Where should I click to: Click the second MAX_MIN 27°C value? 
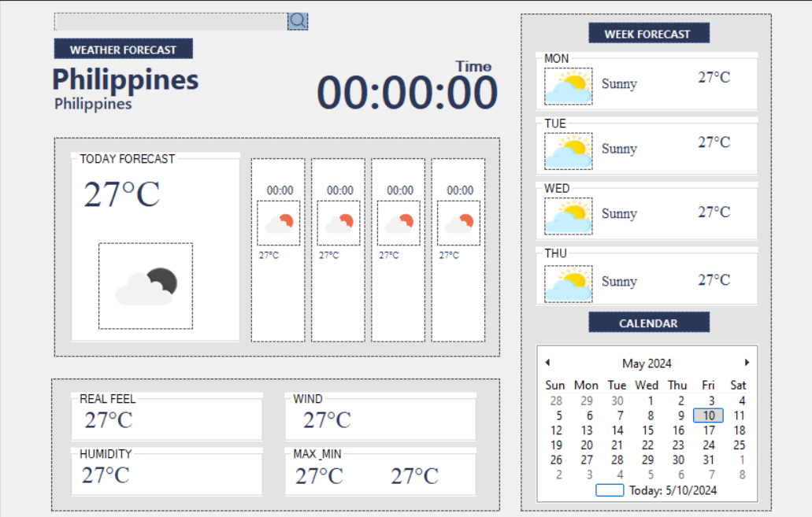414,475
